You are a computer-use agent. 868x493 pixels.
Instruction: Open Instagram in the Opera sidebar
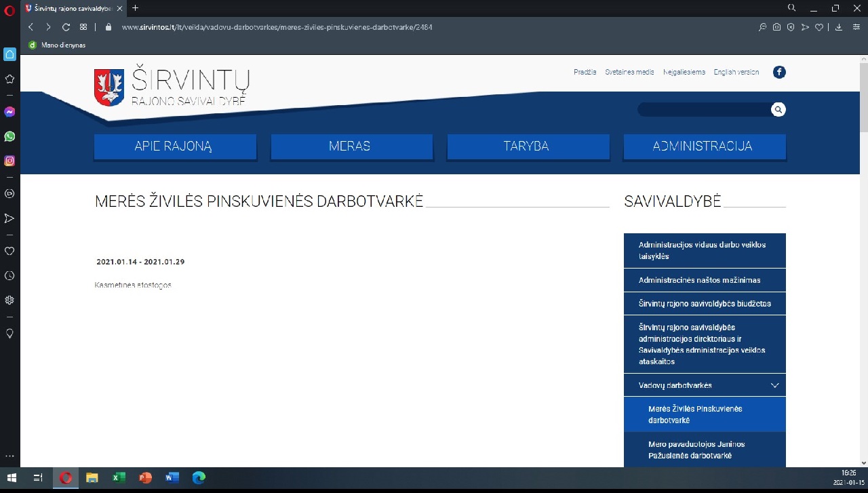pyautogui.click(x=9, y=161)
